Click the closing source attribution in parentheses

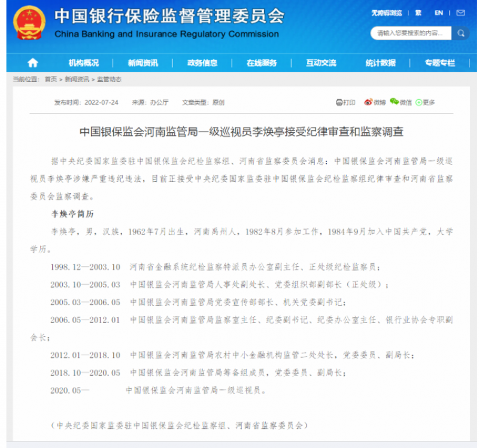[x=179, y=425]
